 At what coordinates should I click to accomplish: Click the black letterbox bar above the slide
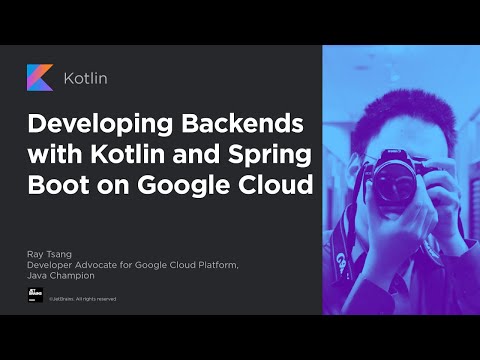[x=240, y=22]
